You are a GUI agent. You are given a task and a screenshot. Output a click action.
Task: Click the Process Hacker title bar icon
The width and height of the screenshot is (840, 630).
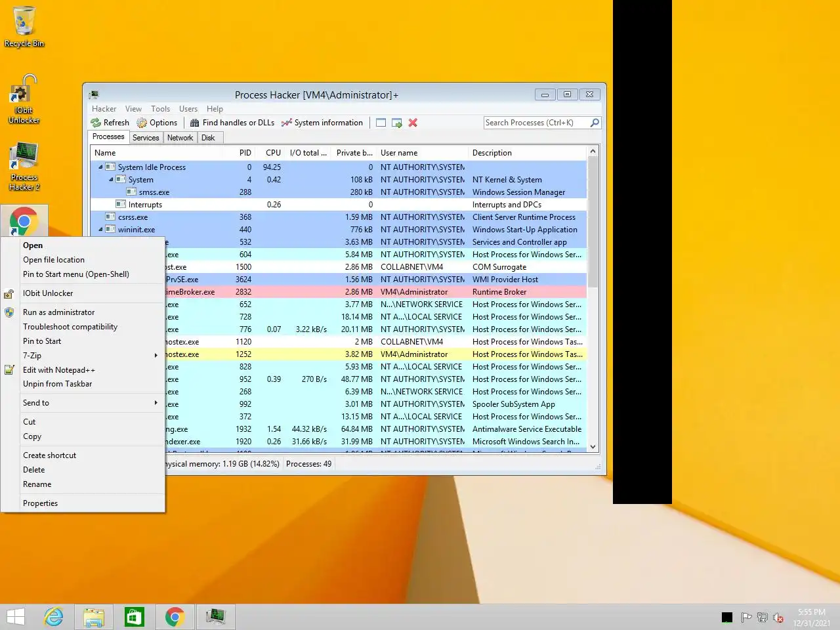94,95
